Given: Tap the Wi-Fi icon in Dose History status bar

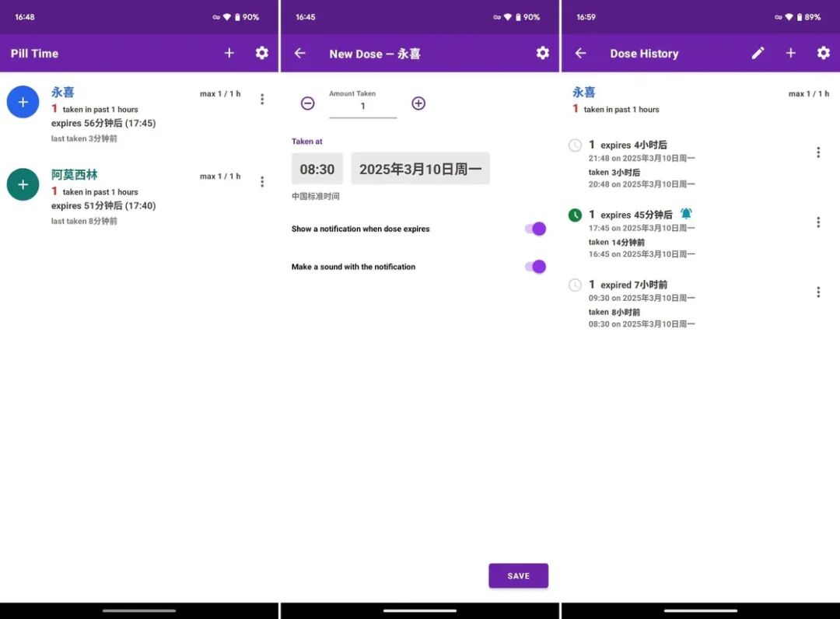Looking at the screenshot, I should [789, 17].
